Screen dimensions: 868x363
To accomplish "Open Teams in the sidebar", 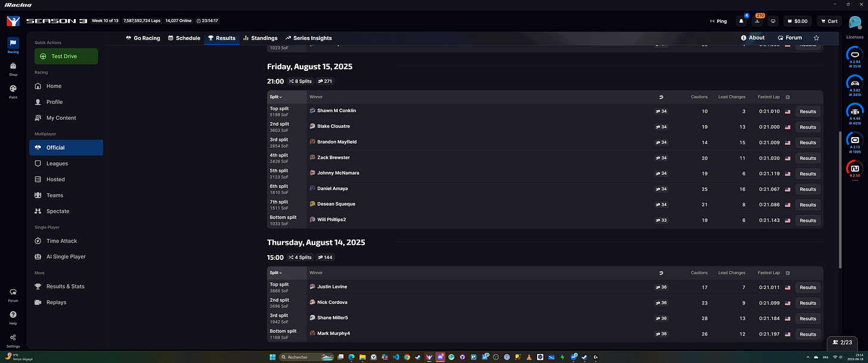I will click(x=66, y=195).
